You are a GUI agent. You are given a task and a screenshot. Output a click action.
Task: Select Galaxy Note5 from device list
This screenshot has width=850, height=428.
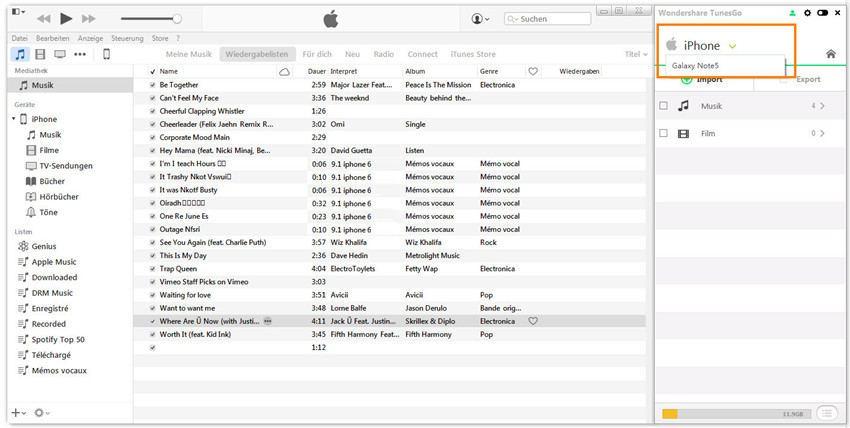725,66
